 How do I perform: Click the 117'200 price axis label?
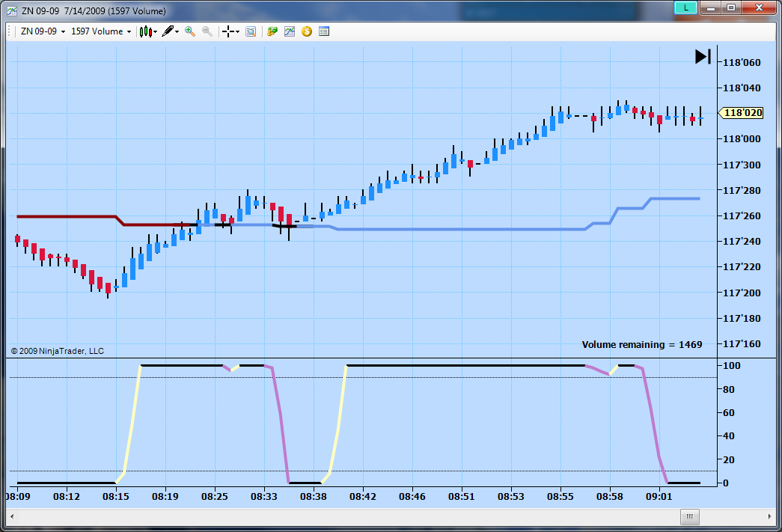point(742,293)
